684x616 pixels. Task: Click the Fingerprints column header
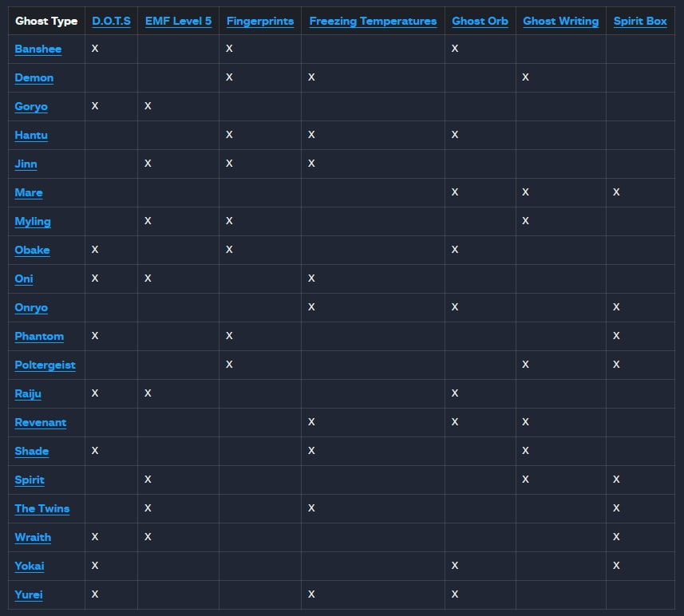click(260, 22)
